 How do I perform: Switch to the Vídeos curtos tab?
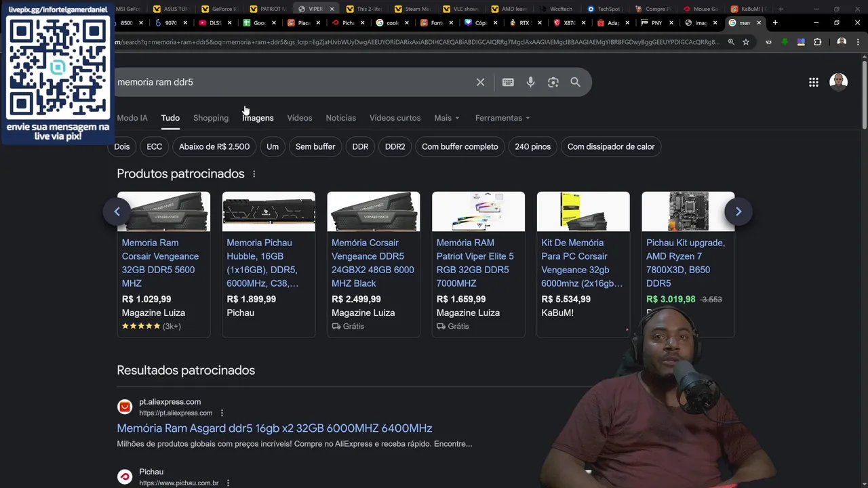pos(395,118)
